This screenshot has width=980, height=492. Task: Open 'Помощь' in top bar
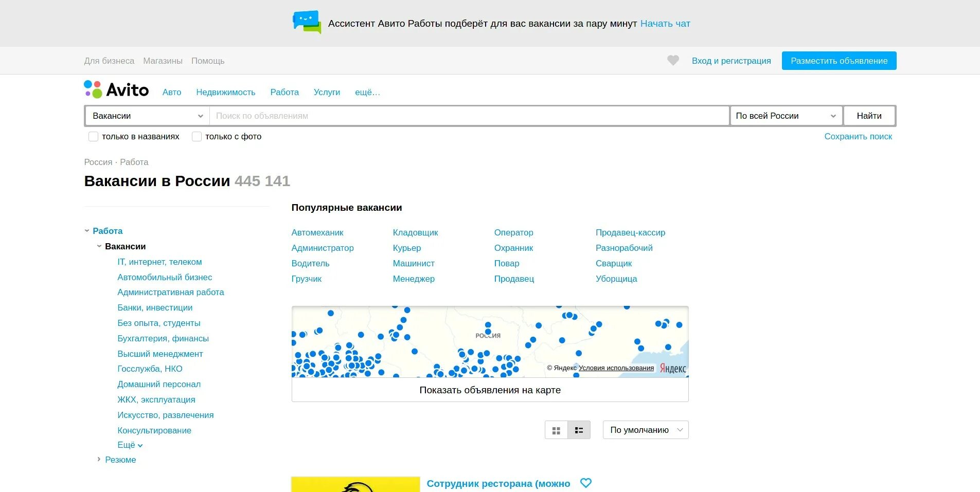point(208,61)
